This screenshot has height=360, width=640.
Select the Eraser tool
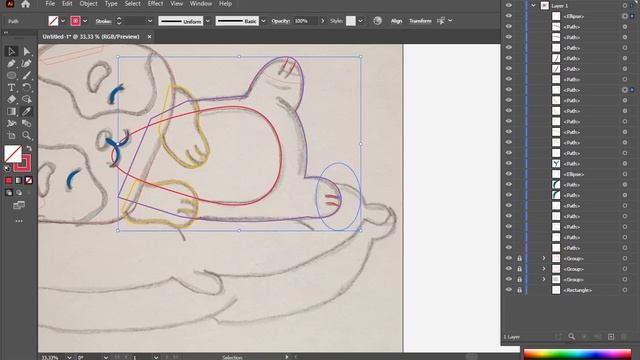[11, 99]
